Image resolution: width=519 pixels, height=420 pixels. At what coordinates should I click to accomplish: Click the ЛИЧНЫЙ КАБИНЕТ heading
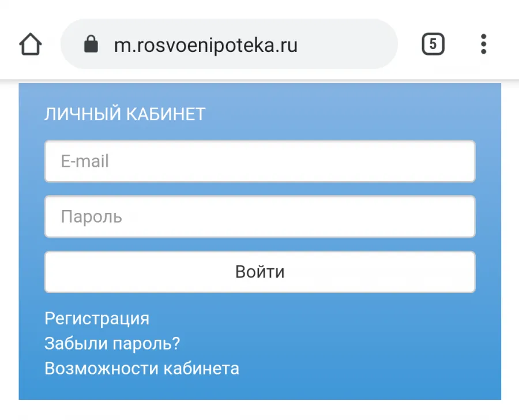click(x=125, y=114)
